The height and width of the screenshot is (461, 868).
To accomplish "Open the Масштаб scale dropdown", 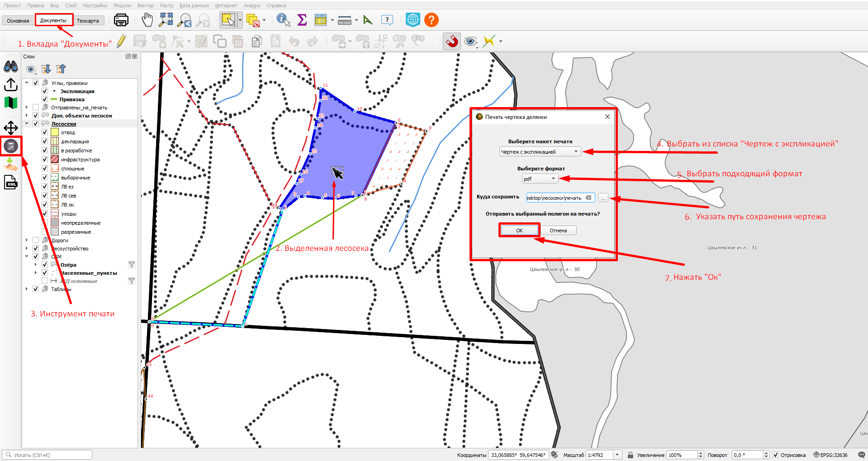I will pyautogui.click(x=617, y=455).
